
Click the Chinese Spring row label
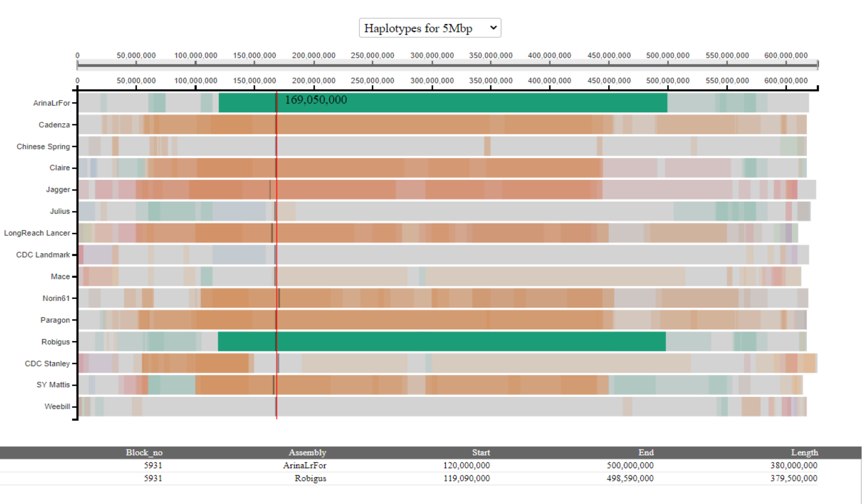click(x=43, y=146)
